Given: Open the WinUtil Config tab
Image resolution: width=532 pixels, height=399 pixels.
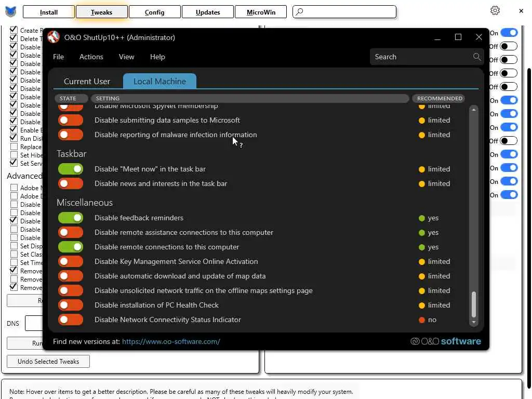Looking at the screenshot, I should (x=154, y=12).
